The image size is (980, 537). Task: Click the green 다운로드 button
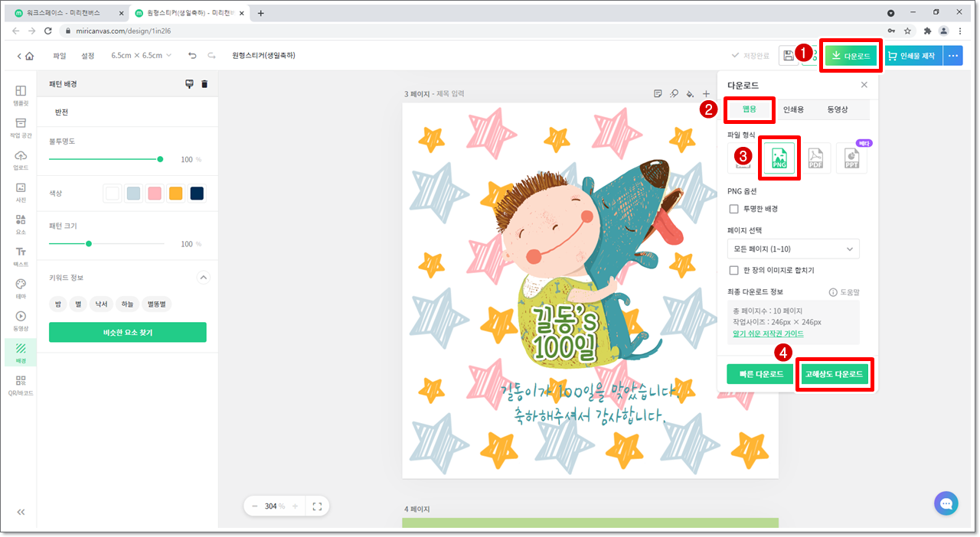851,56
